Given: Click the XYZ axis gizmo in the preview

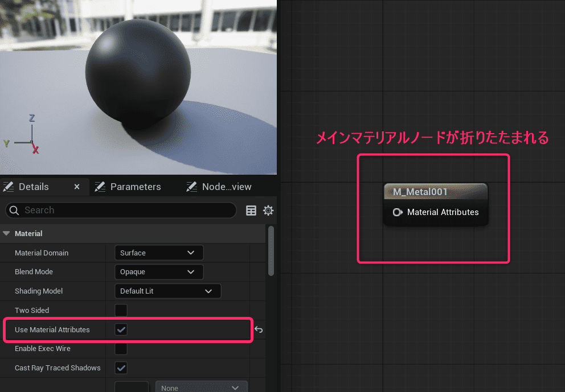Looking at the screenshot, I should pos(28,138).
